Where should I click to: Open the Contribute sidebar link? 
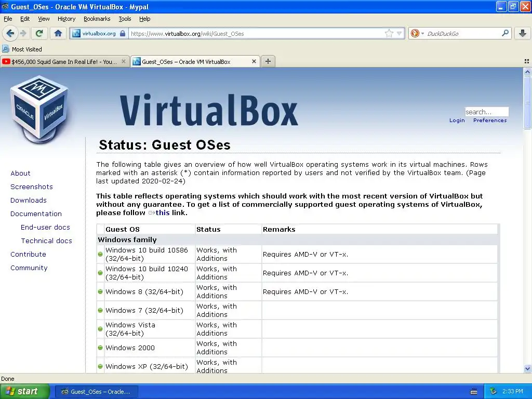[28, 254]
